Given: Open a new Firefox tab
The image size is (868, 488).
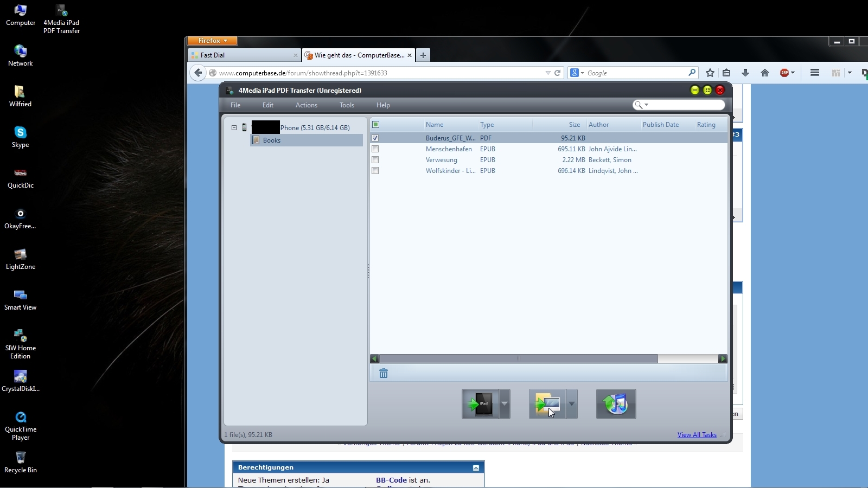Looking at the screenshot, I should point(423,55).
